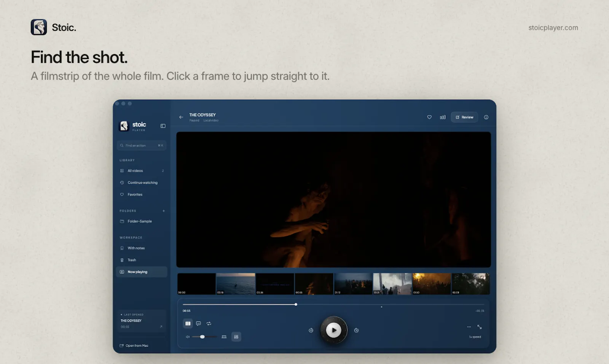This screenshot has height=364, width=609.
Task: Jump to filmstrip frame at 00:36
Action: coord(275,284)
